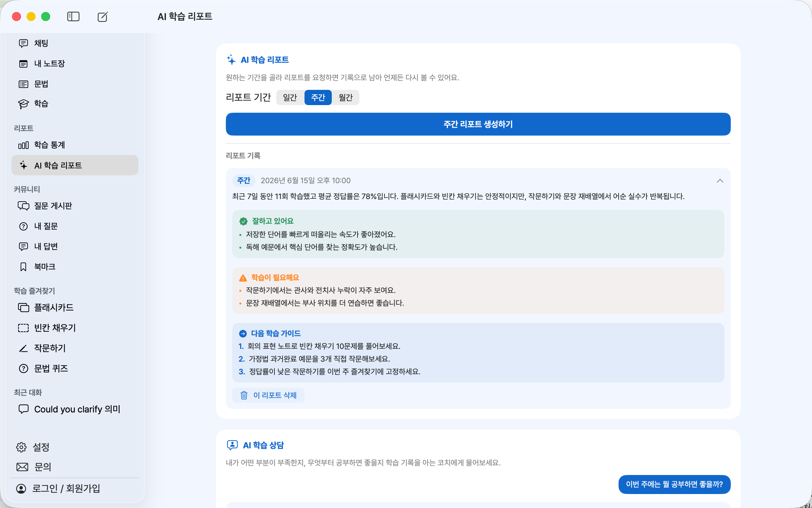Click suggestion 이번 주에는 뭘 공부하면 좋을까?

click(674, 485)
